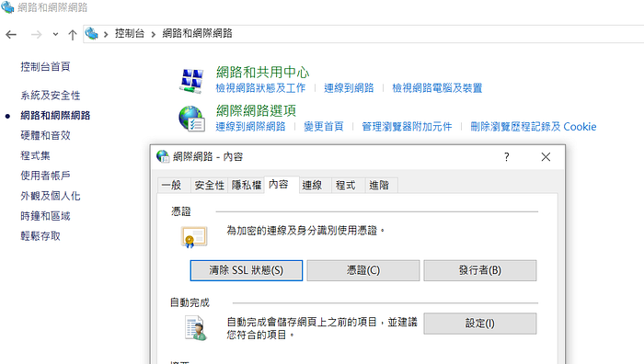Switch to the 安全性 tab
The image size is (644, 364).
point(210,186)
